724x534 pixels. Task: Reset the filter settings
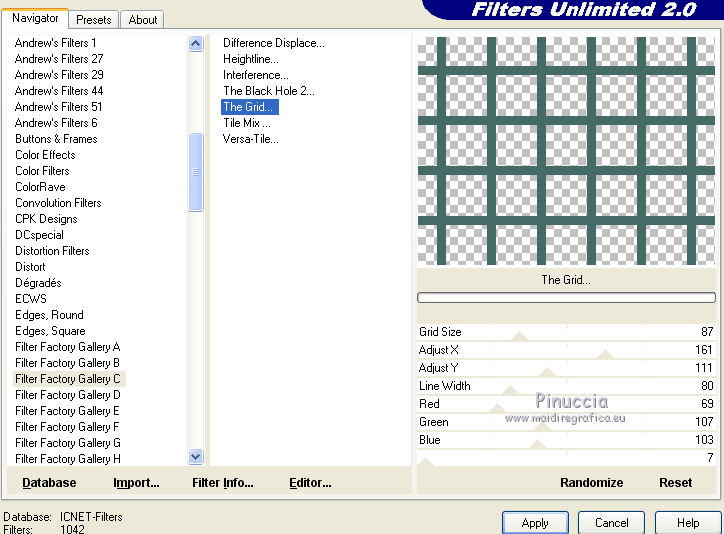(676, 483)
